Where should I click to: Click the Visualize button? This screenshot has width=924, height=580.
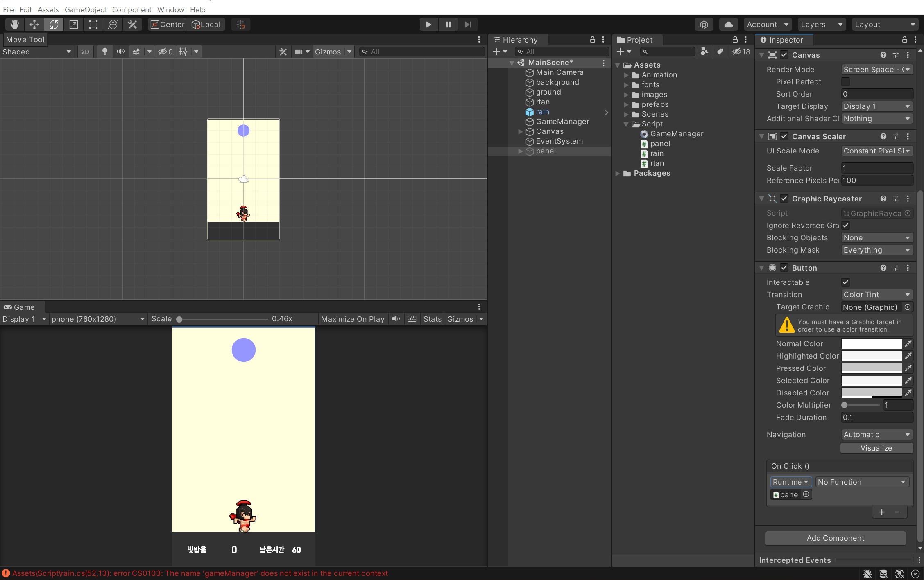(x=876, y=448)
